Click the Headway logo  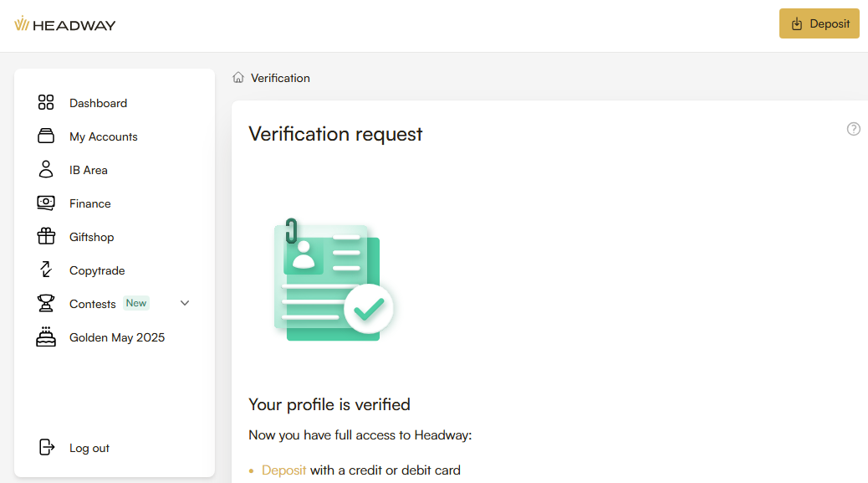(x=65, y=25)
